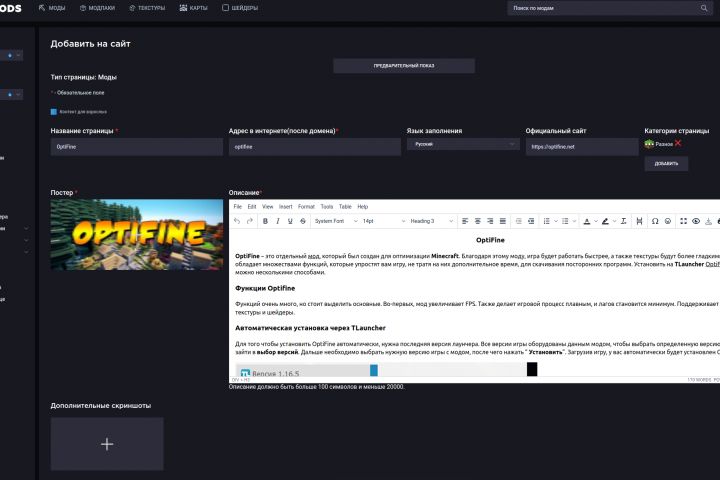Go to Текстуры section in top navigation
Viewport: 720px width, 480px height.
click(147, 8)
